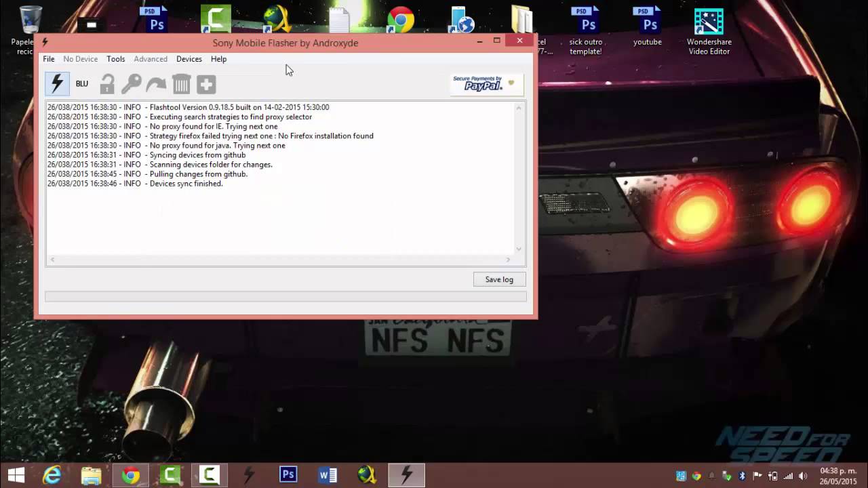Click log line 'Pulling changes from github.'
This screenshot has width=868, height=488.
[147, 174]
